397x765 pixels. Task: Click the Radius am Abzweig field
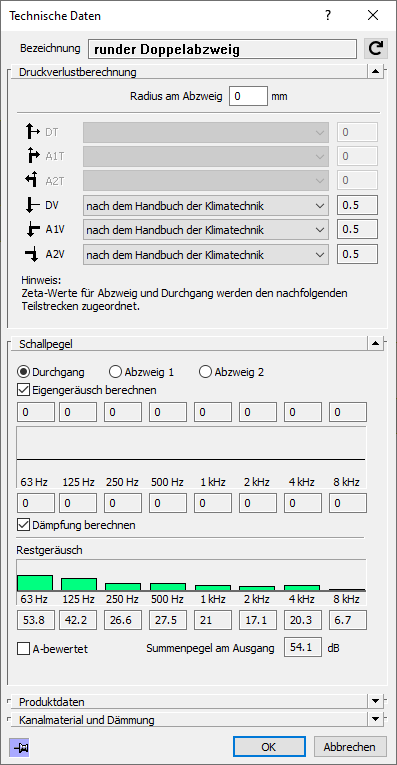248,96
